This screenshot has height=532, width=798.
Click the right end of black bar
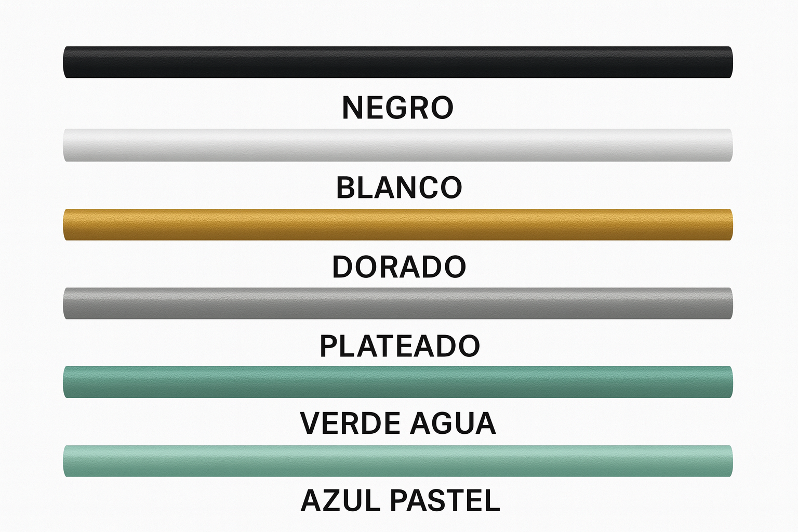pyautogui.click(x=727, y=62)
